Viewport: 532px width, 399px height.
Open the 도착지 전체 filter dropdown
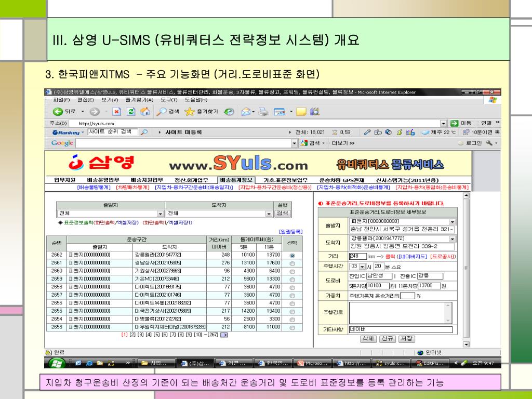[x=269, y=214]
